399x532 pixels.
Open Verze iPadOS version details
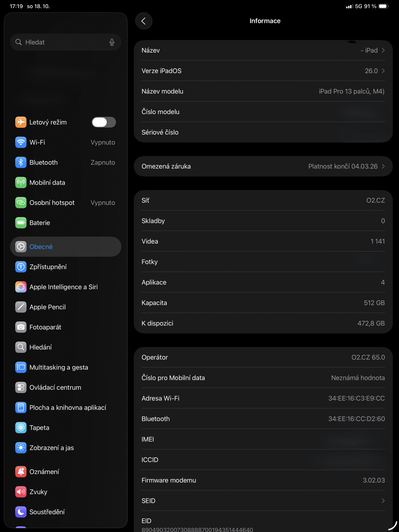[x=263, y=71]
